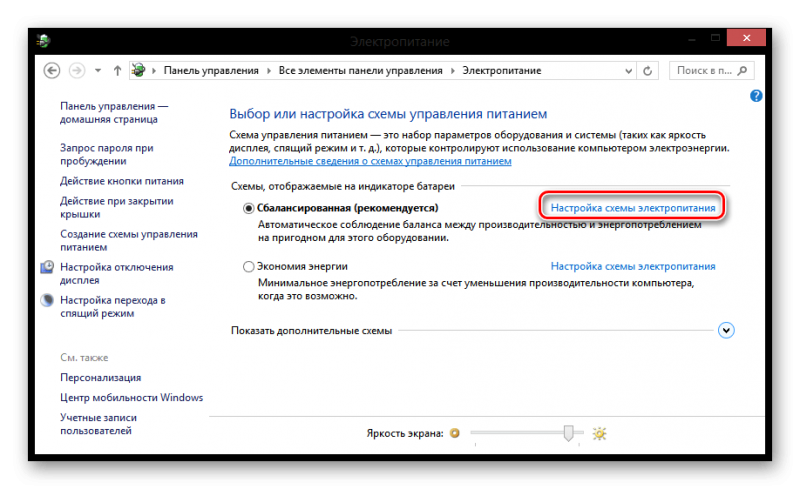The image size is (800, 489).
Task: Click the Back navigation arrow
Action: [51, 71]
